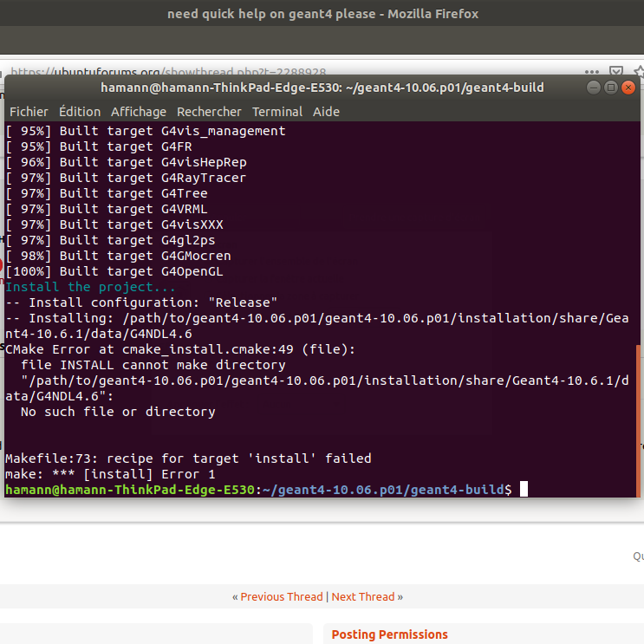
Task: Maximize the terminal window
Action: coord(611,88)
